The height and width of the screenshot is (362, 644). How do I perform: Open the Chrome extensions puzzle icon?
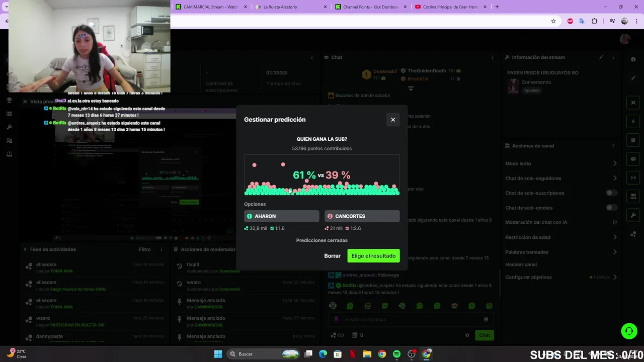click(x=595, y=21)
